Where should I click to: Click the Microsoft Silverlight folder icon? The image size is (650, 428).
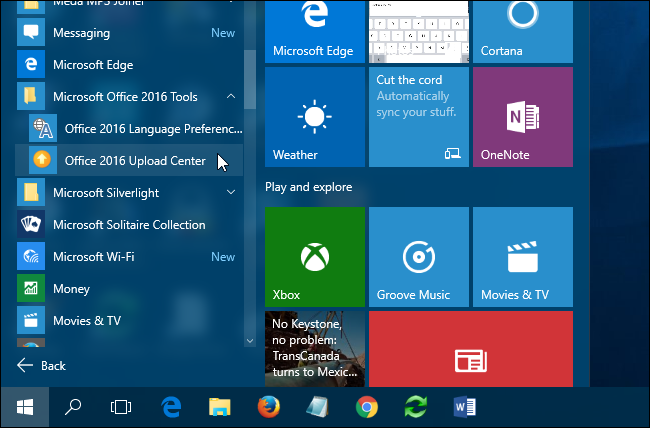[x=31, y=192]
